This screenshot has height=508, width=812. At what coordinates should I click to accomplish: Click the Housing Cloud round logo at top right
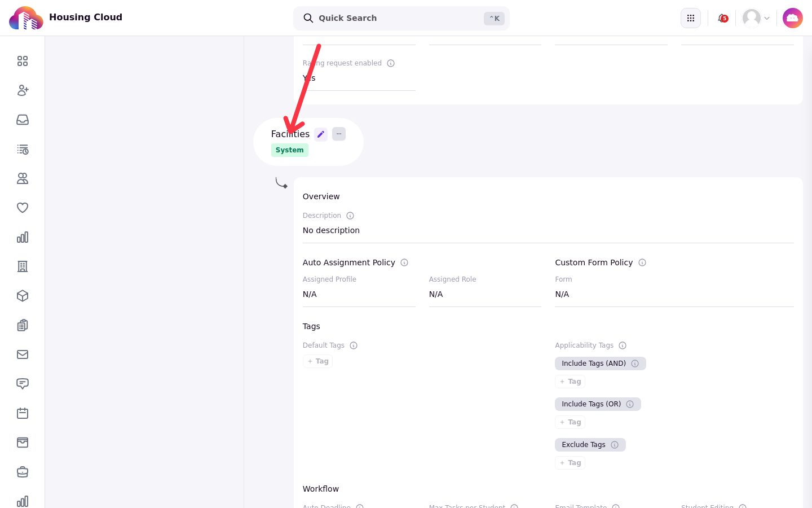[x=793, y=18]
